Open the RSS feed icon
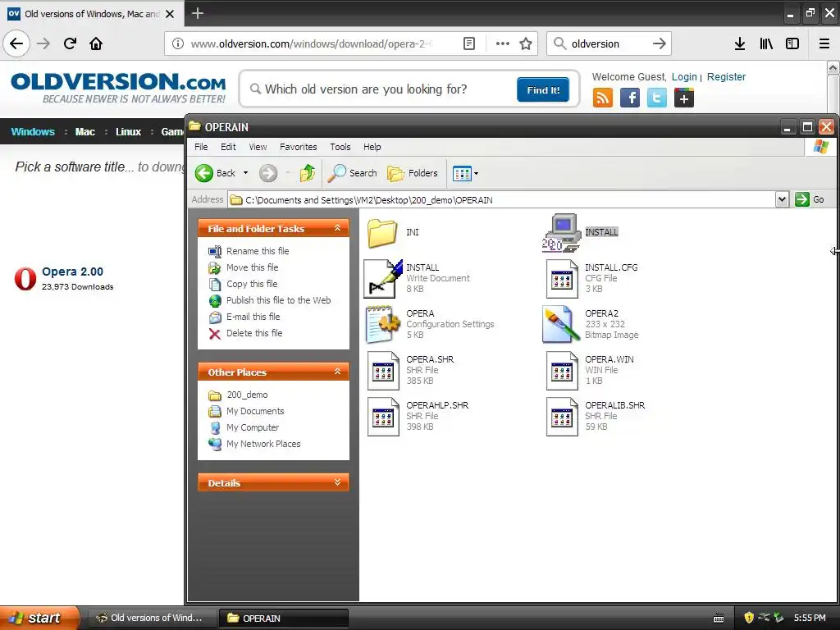This screenshot has height=630, width=840. point(603,98)
